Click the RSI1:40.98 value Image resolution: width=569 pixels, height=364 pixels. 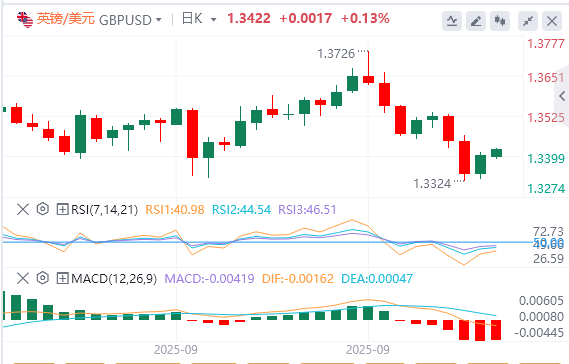coord(175,210)
